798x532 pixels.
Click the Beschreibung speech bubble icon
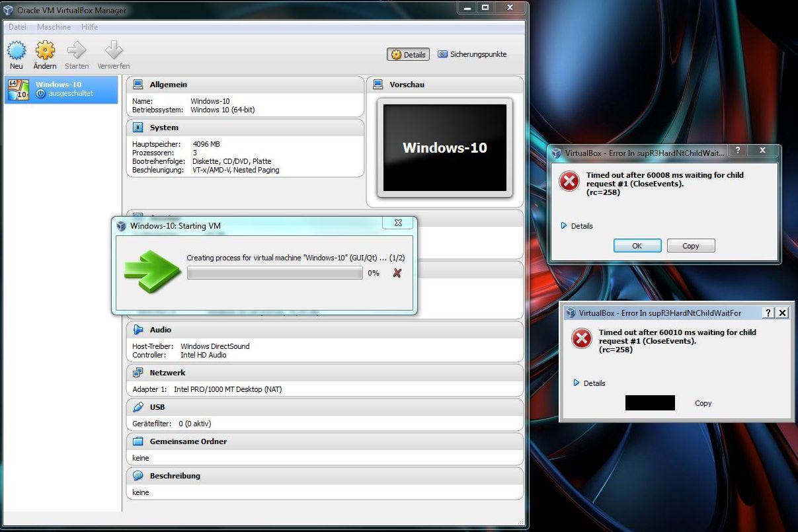point(138,476)
